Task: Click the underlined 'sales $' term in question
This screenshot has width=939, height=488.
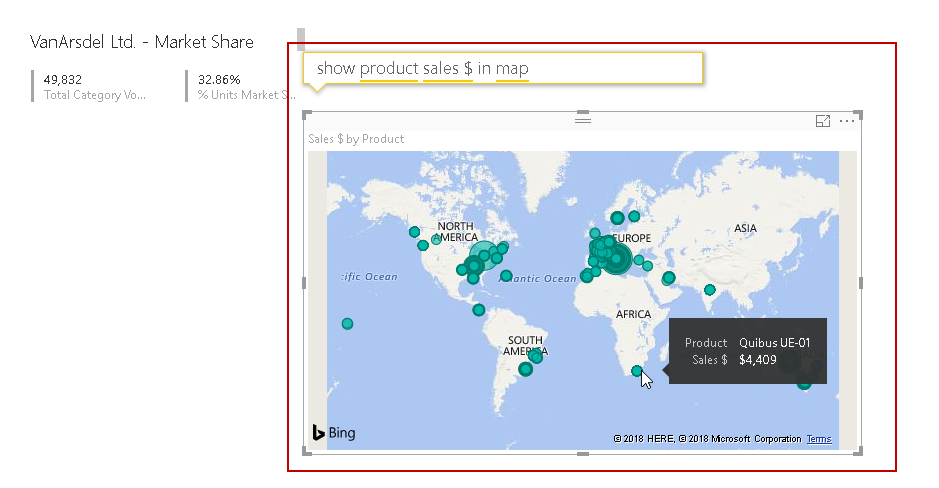Action: pyautogui.click(x=447, y=68)
